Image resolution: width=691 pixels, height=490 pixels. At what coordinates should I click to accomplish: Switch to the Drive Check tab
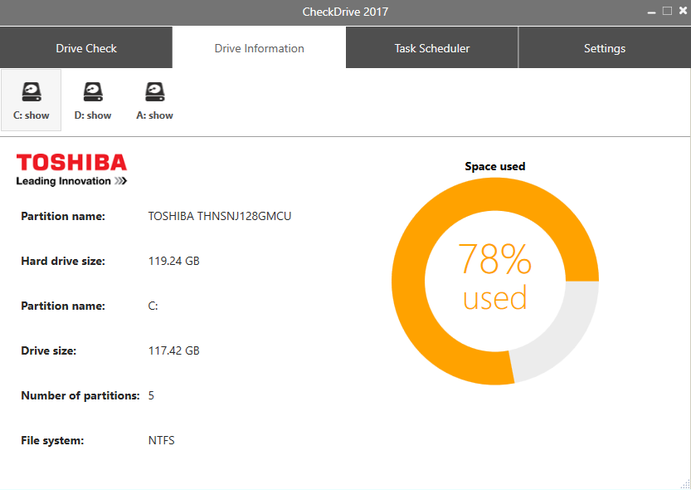click(86, 48)
